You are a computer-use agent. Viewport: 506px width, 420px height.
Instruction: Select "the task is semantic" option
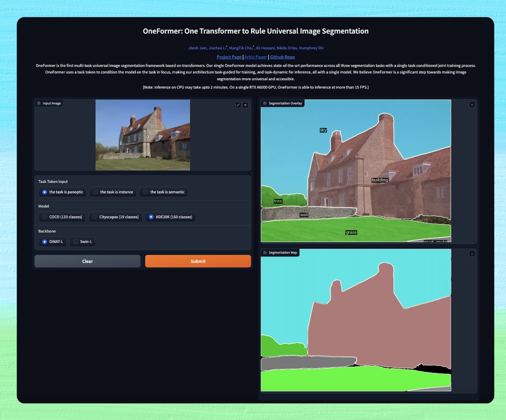[x=146, y=192]
